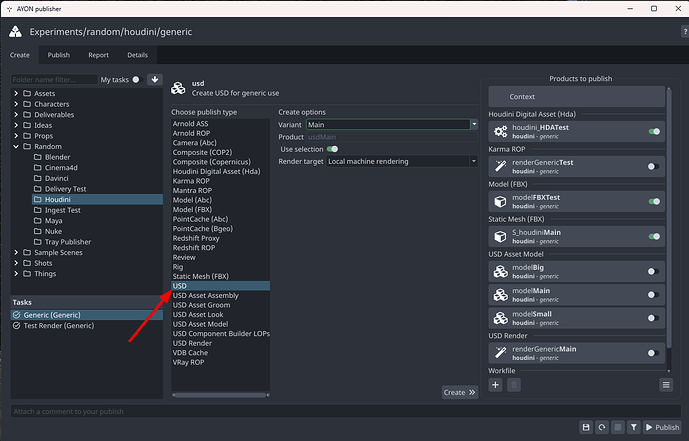The image size is (689, 441).
Task: Click the validate filter funnel icon
Action: 634,427
